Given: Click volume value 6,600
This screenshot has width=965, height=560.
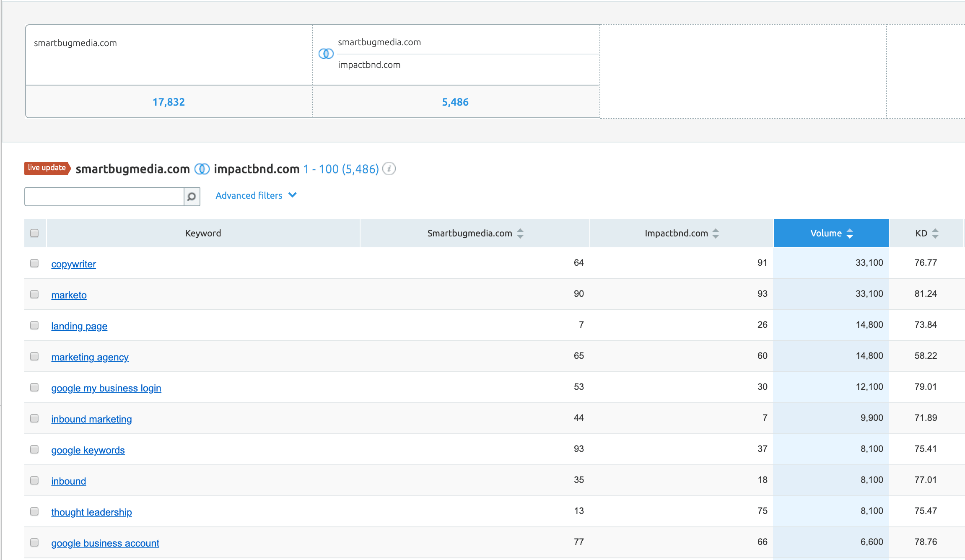Looking at the screenshot, I should click(872, 542).
